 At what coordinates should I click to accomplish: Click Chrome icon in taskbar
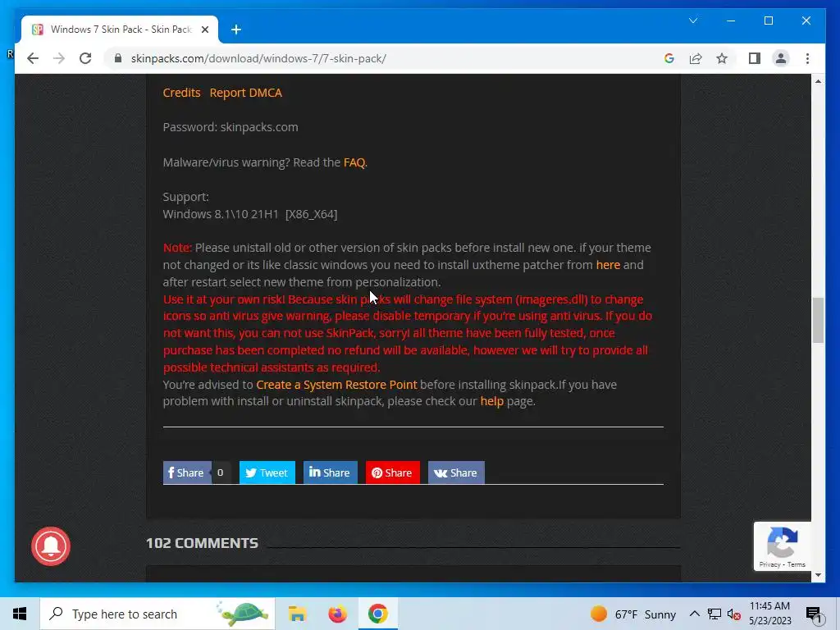(377, 614)
